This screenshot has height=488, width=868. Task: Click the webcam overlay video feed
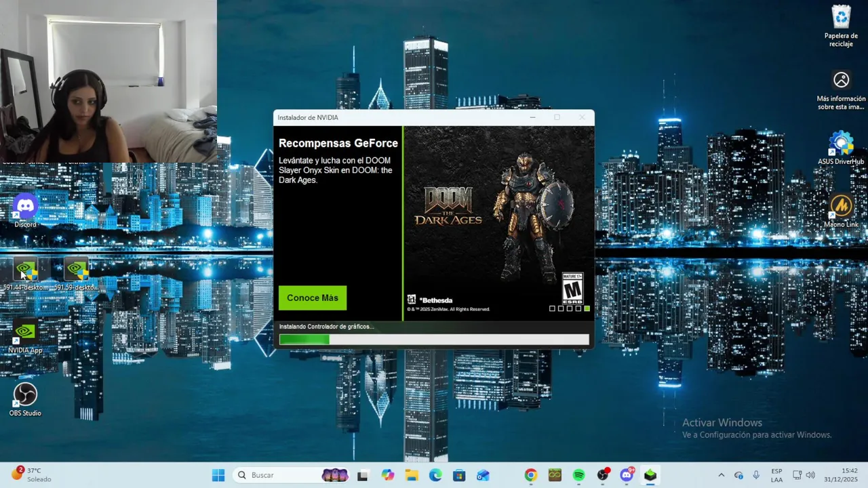[108, 81]
